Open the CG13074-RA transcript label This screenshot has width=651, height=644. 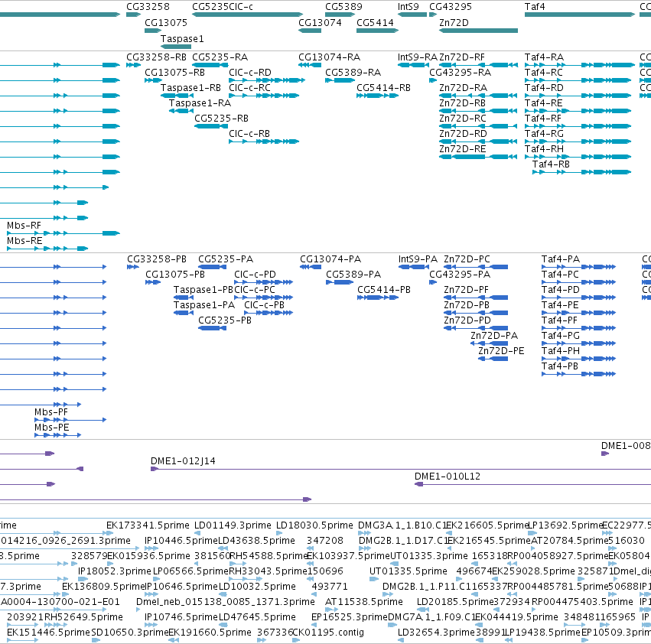[x=329, y=57]
